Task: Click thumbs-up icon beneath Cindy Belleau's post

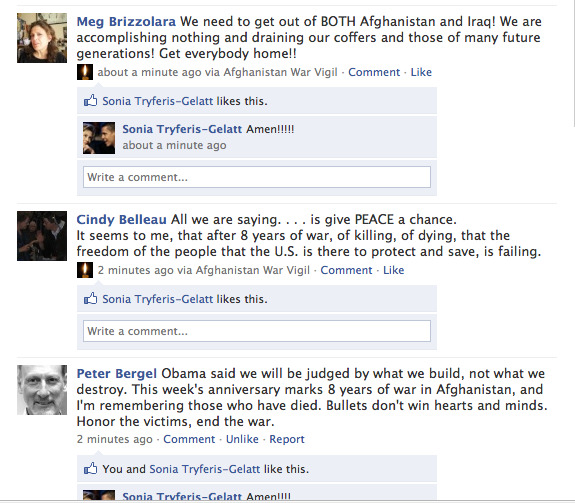Action: pyautogui.click(x=91, y=298)
